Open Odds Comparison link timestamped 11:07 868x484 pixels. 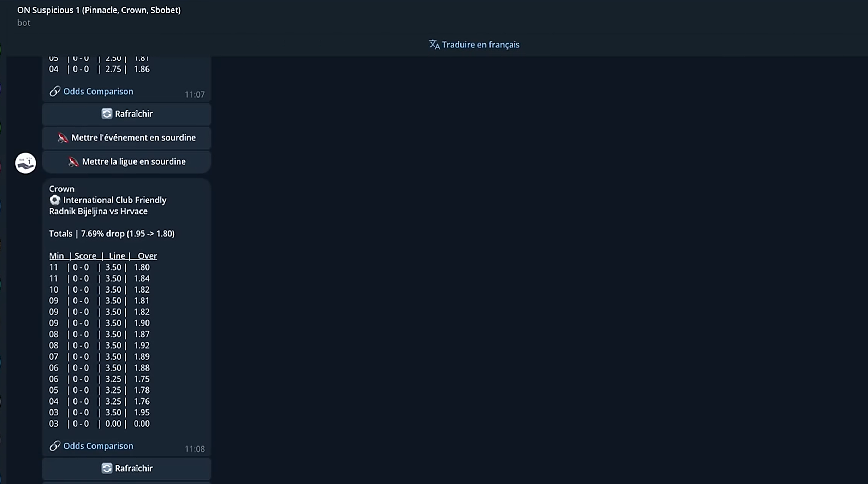[98, 91]
